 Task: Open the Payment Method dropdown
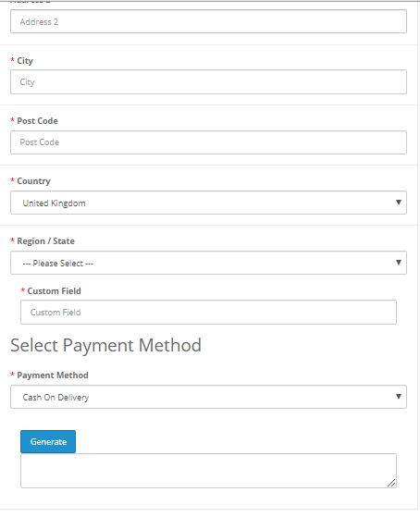(208, 397)
